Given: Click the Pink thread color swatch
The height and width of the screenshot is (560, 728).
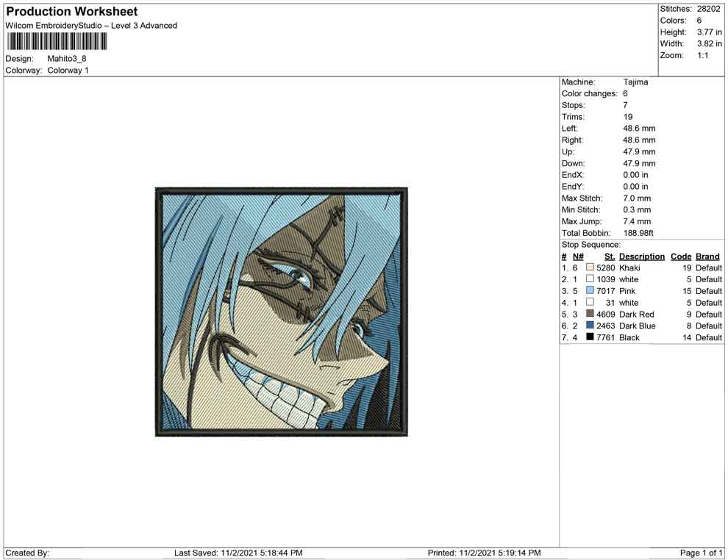Looking at the screenshot, I should tap(590, 290).
